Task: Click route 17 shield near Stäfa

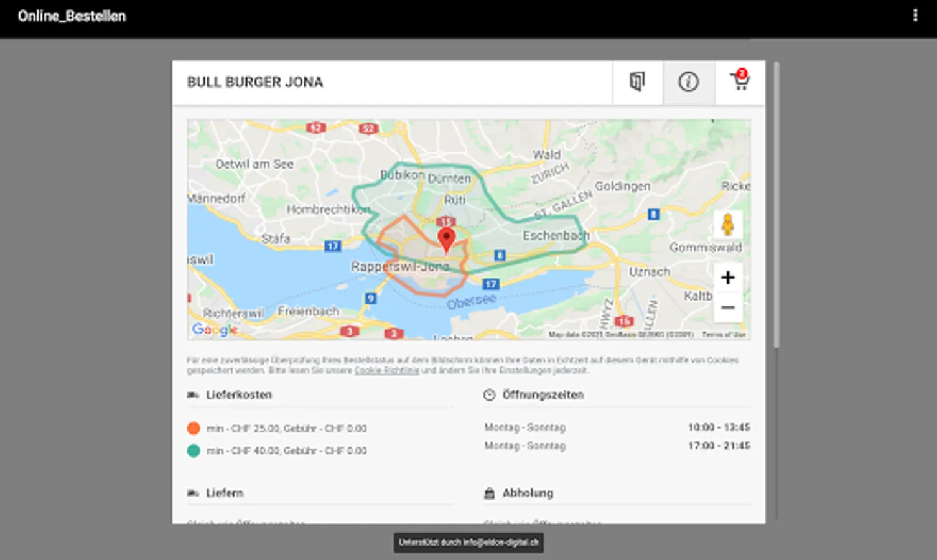Action: tap(332, 246)
